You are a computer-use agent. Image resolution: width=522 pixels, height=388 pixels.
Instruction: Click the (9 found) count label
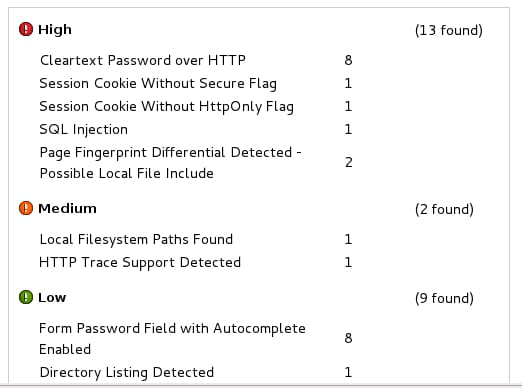[444, 298]
